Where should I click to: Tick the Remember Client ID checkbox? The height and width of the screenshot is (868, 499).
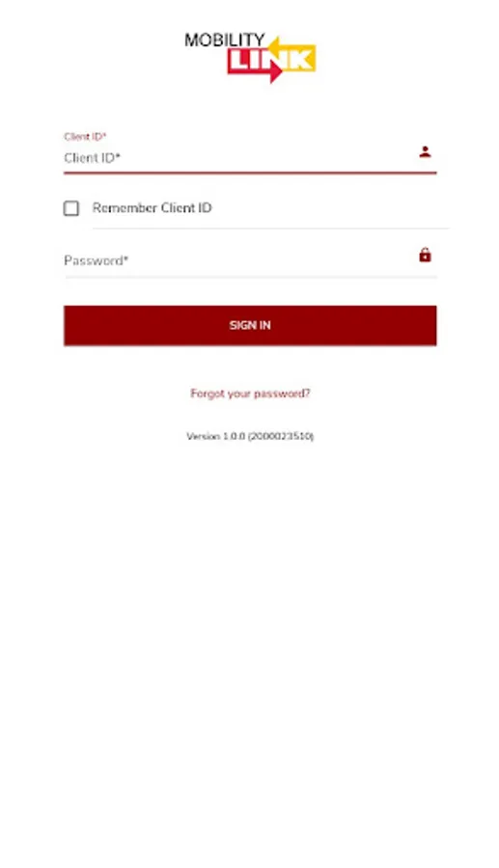pos(71,208)
